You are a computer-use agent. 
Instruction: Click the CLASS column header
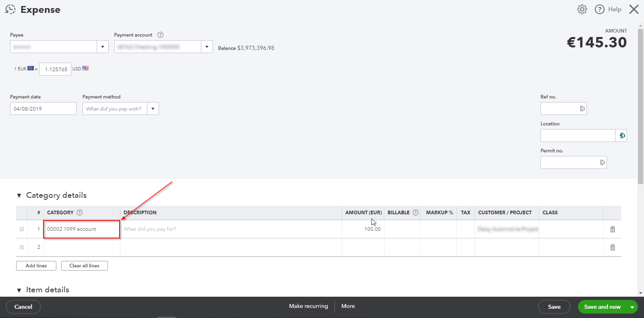click(550, 212)
